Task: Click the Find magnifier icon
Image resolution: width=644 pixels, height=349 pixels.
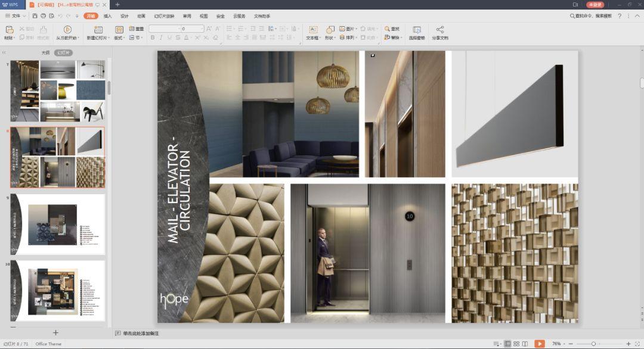Action: coord(387,29)
